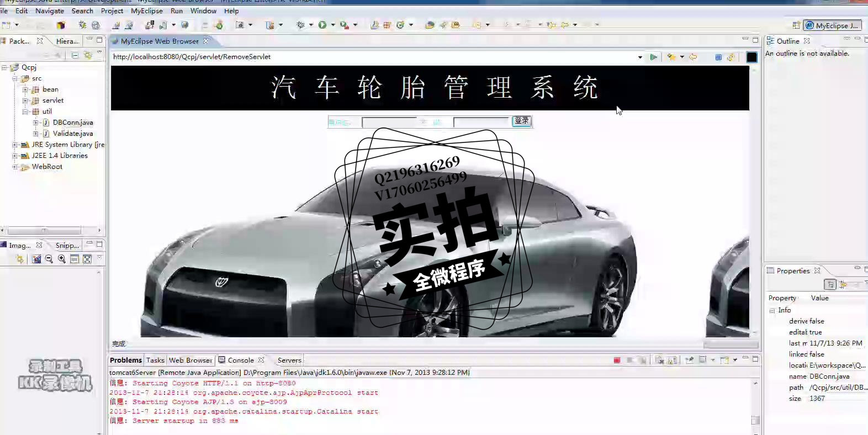Zoom in in Image Preview panel

(x=62, y=259)
